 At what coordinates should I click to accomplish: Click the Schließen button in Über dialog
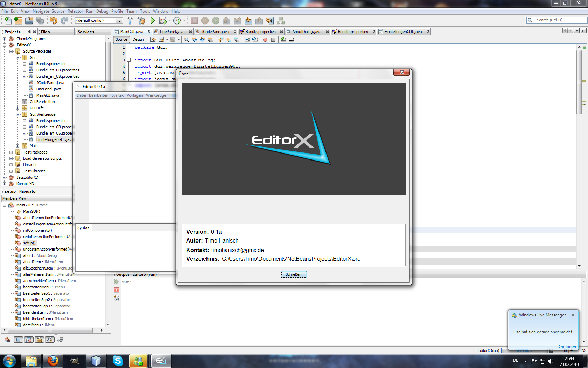[294, 274]
